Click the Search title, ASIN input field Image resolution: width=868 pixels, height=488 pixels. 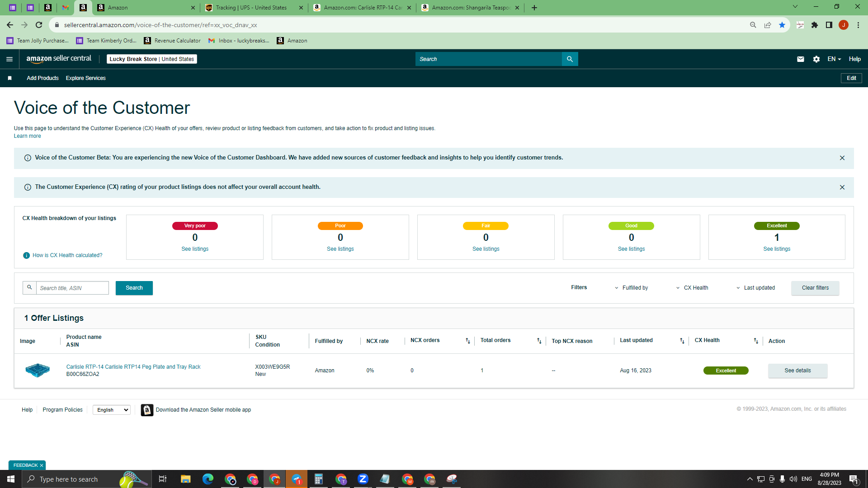(72, 288)
